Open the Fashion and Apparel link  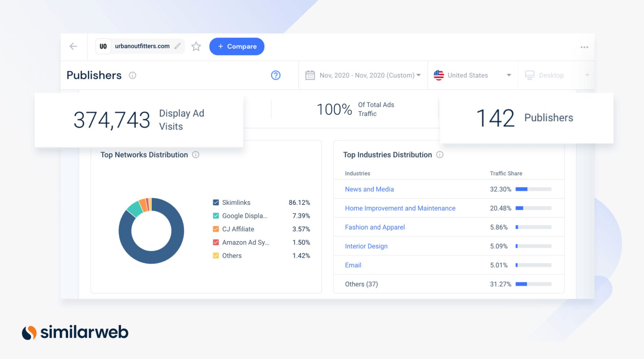375,227
